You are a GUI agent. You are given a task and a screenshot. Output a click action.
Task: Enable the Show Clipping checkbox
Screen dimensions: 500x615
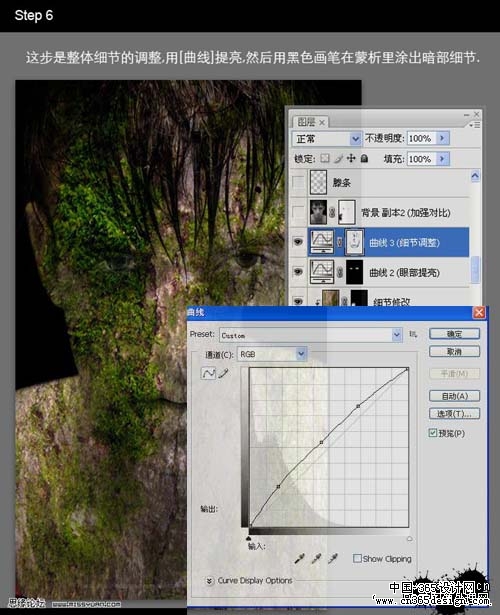[357, 558]
